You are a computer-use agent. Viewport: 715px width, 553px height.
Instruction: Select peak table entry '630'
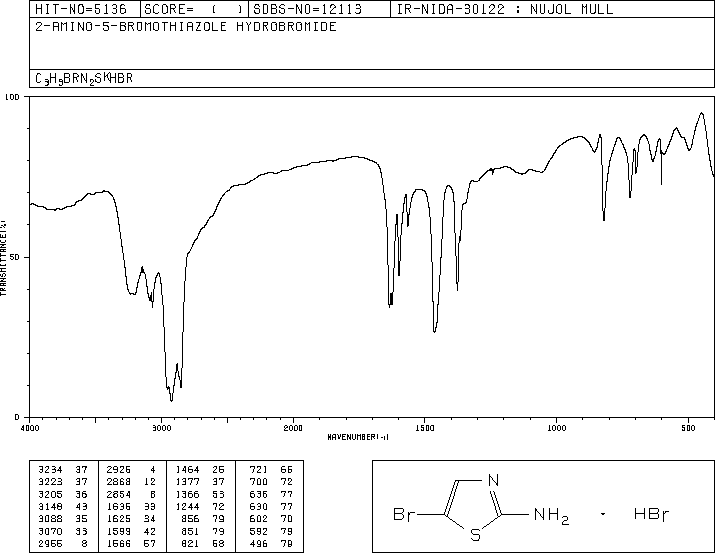tap(259, 506)
